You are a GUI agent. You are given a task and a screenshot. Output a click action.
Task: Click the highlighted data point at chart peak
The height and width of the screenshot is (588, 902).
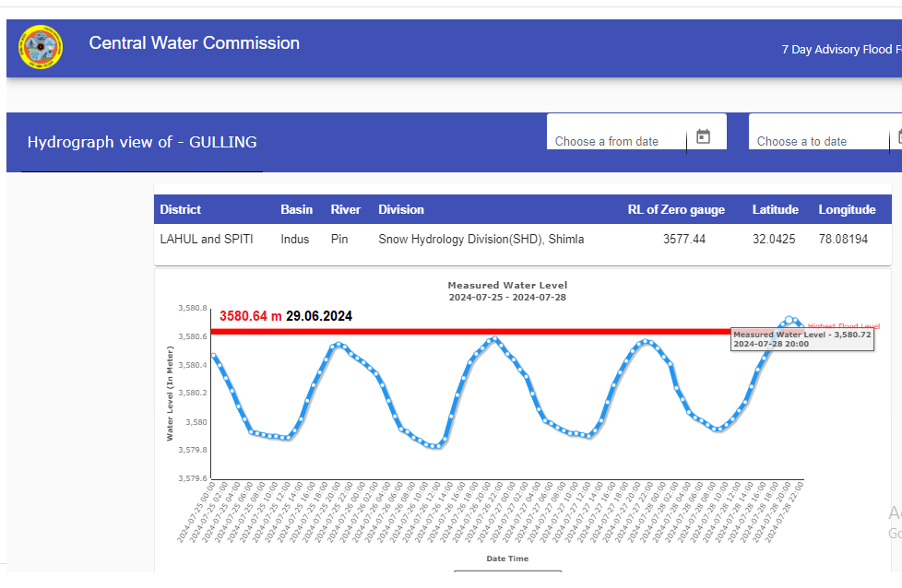tap(790, 321)
